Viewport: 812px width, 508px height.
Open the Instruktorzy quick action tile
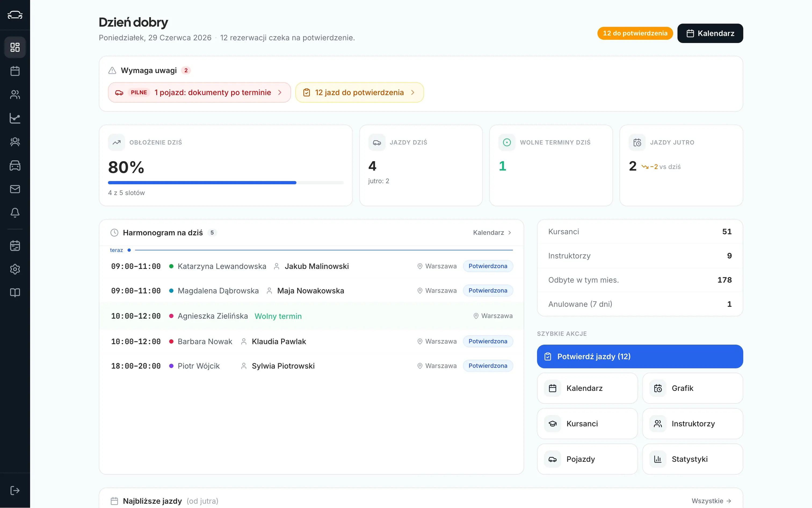click(693, 424)
